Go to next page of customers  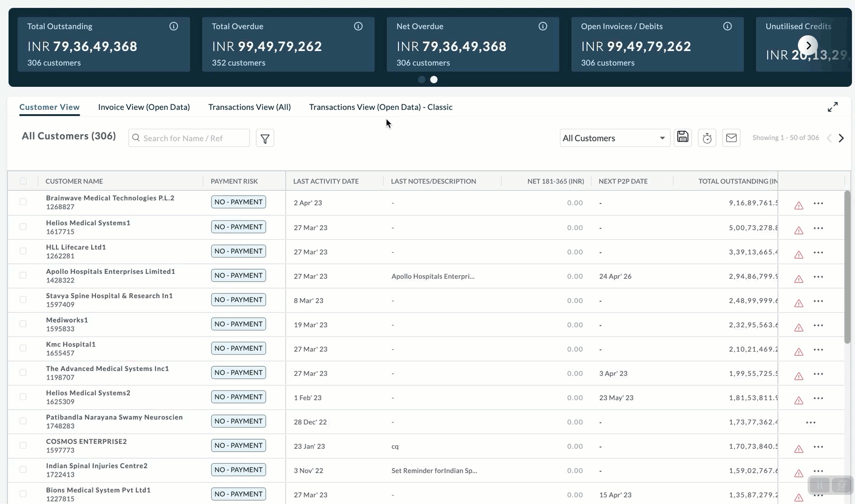coord(841,138)
